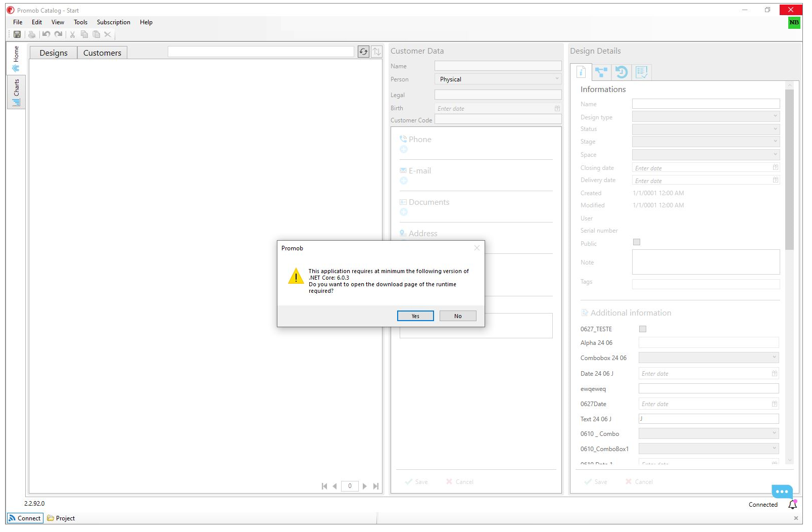
Task: Open the checklist tab icon in Design Details
Action: [642, 72]
